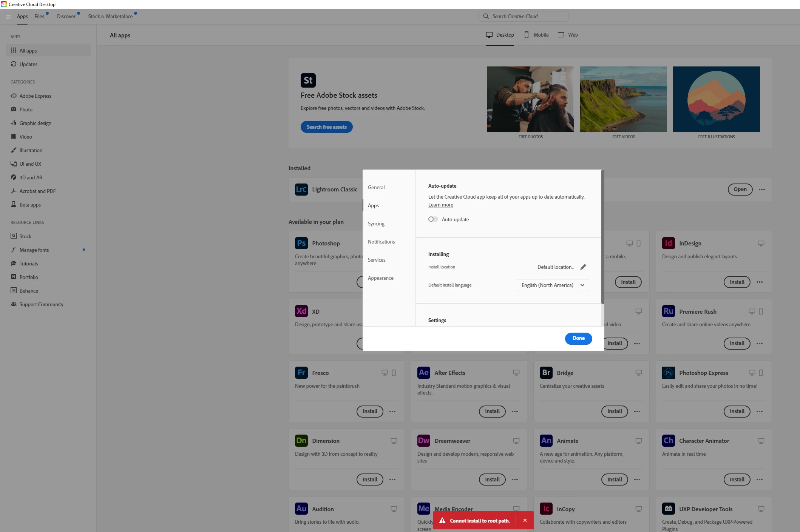Click the Lightroom Classic app icon

click(x=301, y=190)
